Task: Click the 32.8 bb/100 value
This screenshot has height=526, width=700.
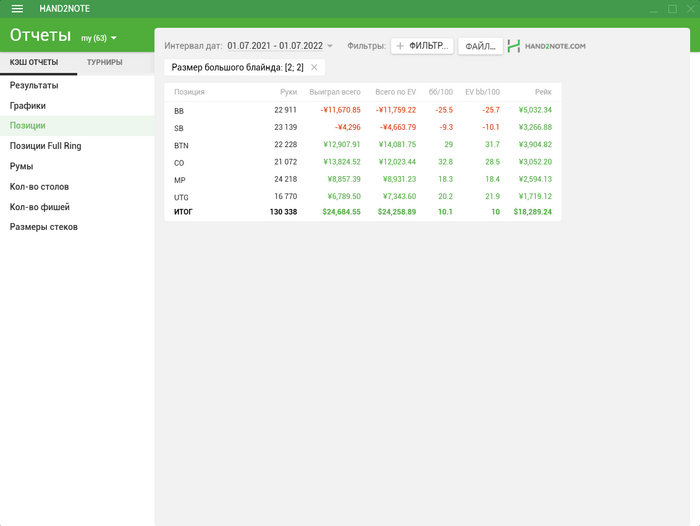Action: (446, 162)
